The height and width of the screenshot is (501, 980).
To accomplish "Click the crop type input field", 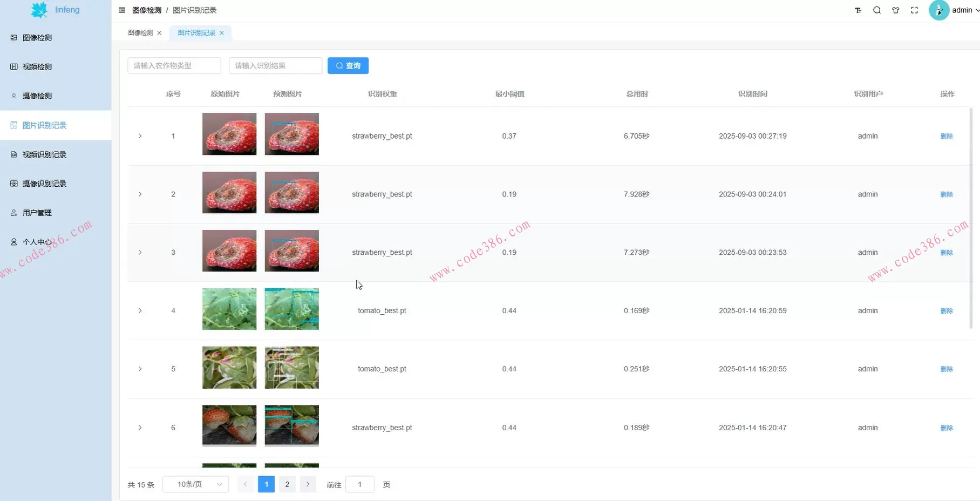I will [174, 66].
